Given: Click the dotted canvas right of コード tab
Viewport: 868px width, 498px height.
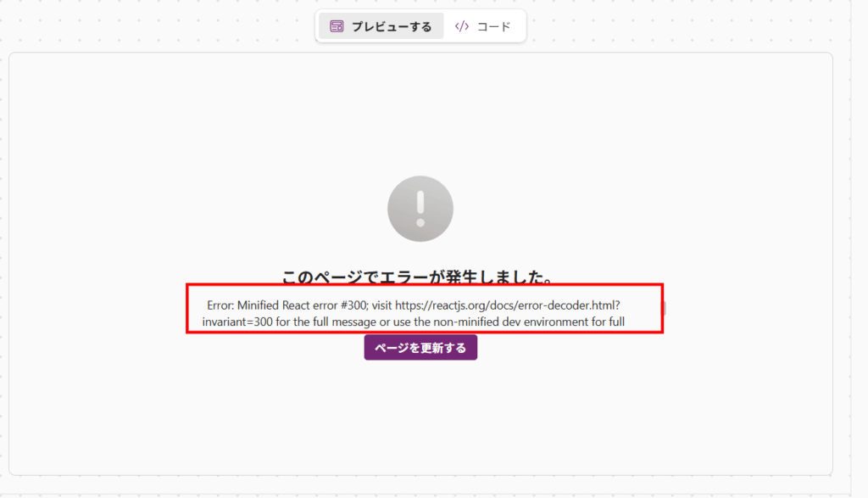Looking at the screenshot, I should pyautogui.click(x=678, y=25).
